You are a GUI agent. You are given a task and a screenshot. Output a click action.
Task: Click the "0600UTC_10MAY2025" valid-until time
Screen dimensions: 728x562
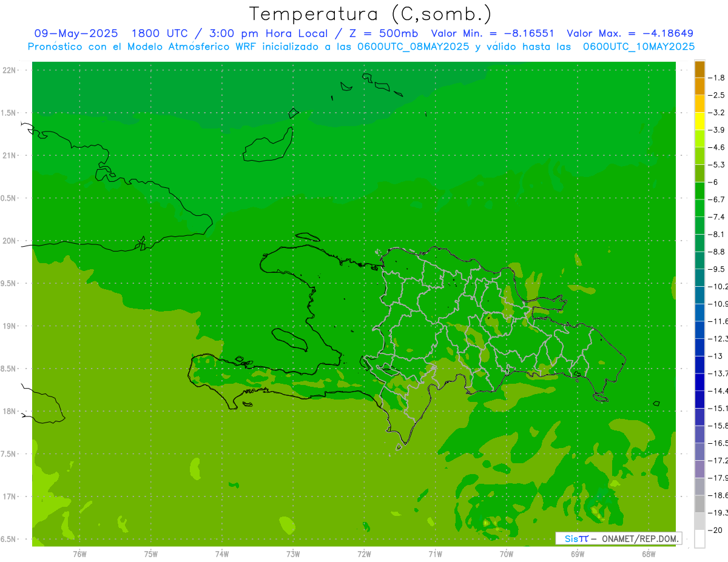click(x=639, y=46)
